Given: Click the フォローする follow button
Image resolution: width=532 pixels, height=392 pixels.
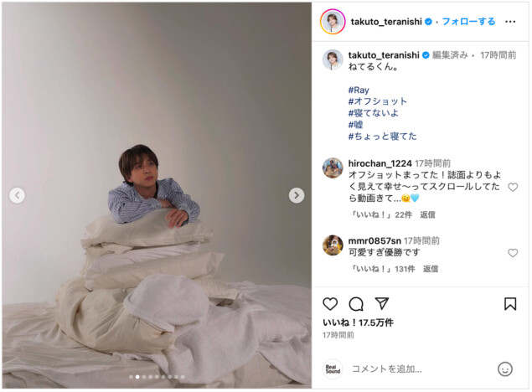Looking at the screenshot, I should click(469, 22).
